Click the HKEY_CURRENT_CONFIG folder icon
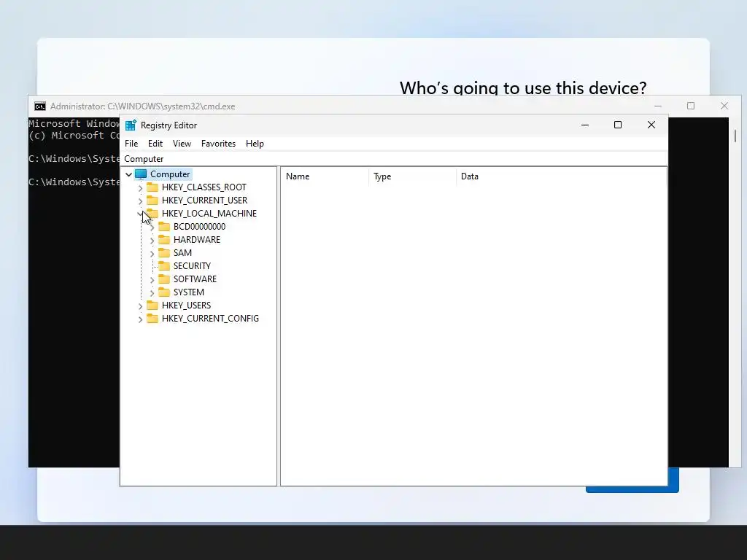The image size is (747, 560). pyautogui.click(x=152, y=318)
